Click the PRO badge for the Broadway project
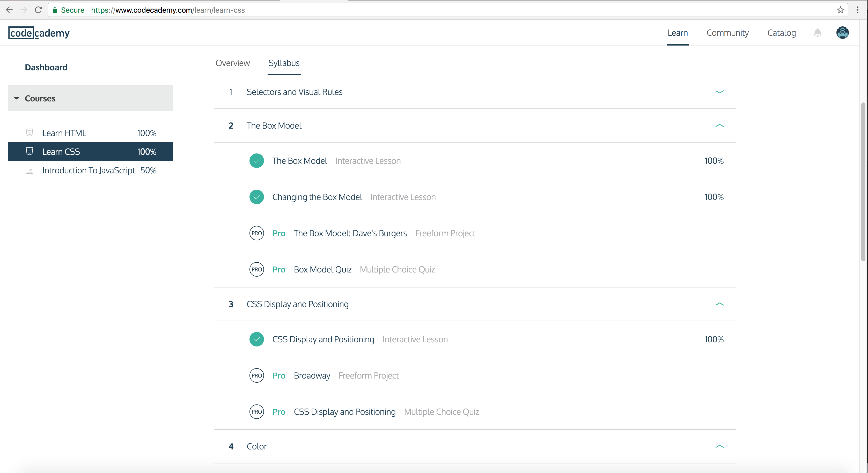868x473 pixels. click(x=257, y=375)
